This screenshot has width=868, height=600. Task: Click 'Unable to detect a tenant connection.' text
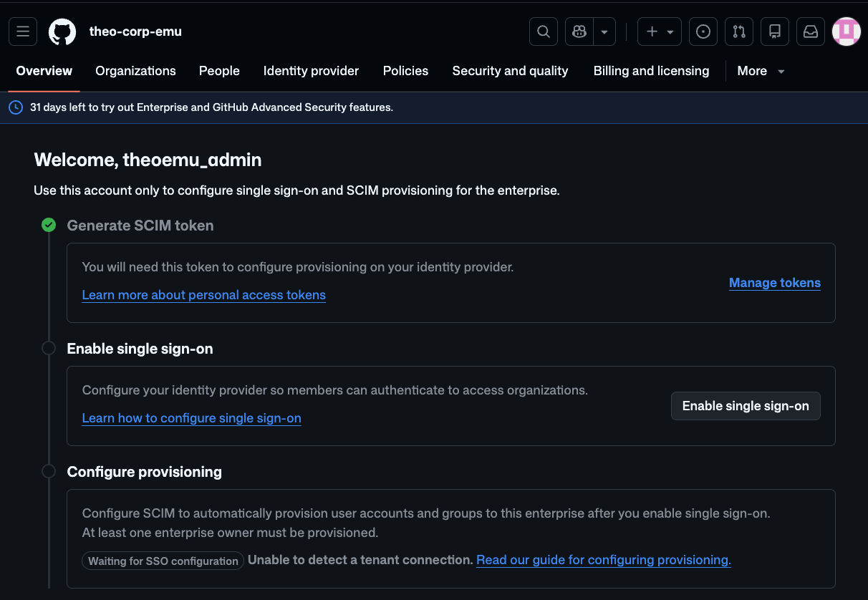(361, 560)
